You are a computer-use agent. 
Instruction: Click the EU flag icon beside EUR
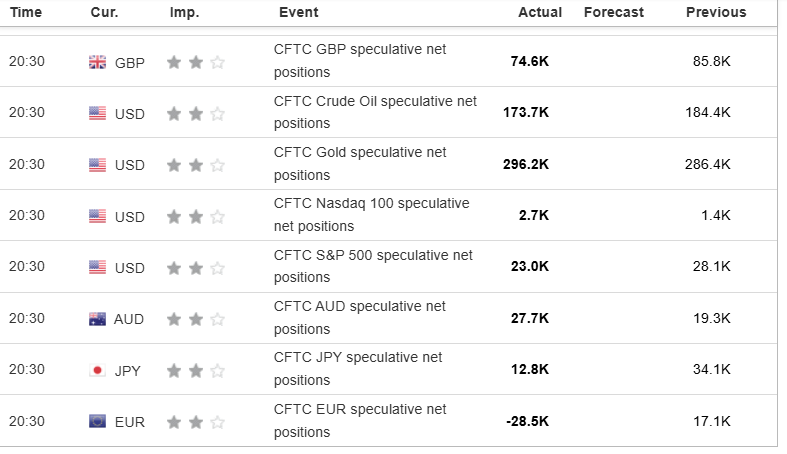click(x=97, y=422)
